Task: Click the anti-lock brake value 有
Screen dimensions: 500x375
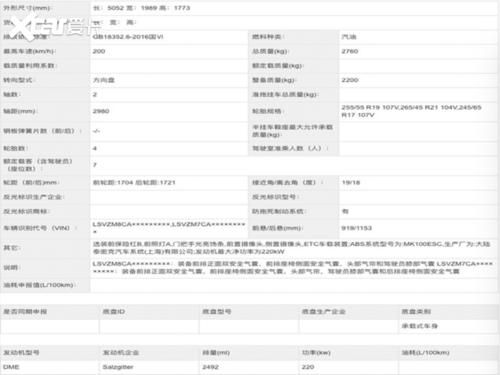Action: pos(345,211)
